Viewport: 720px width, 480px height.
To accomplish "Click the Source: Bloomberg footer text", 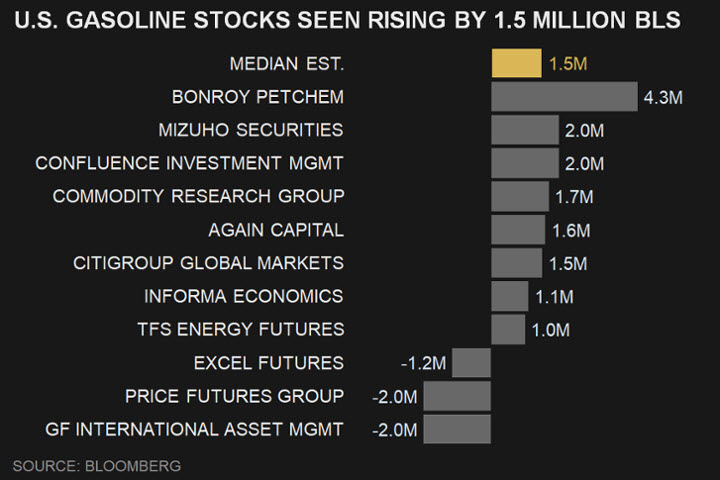I will 96,465.
